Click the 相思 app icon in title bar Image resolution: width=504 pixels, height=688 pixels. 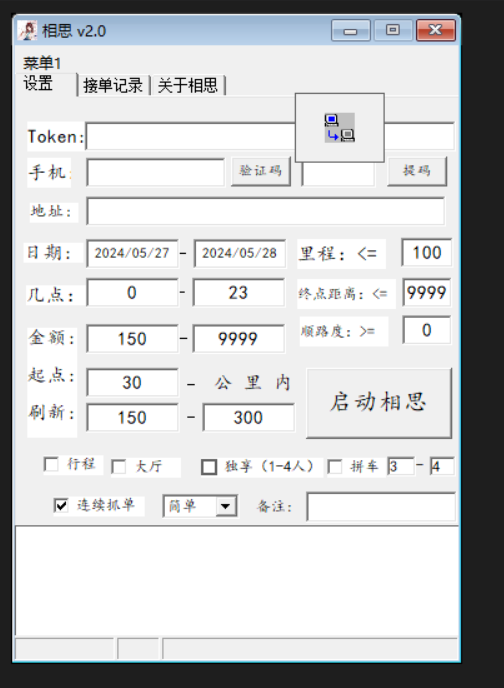pos(27,31)
